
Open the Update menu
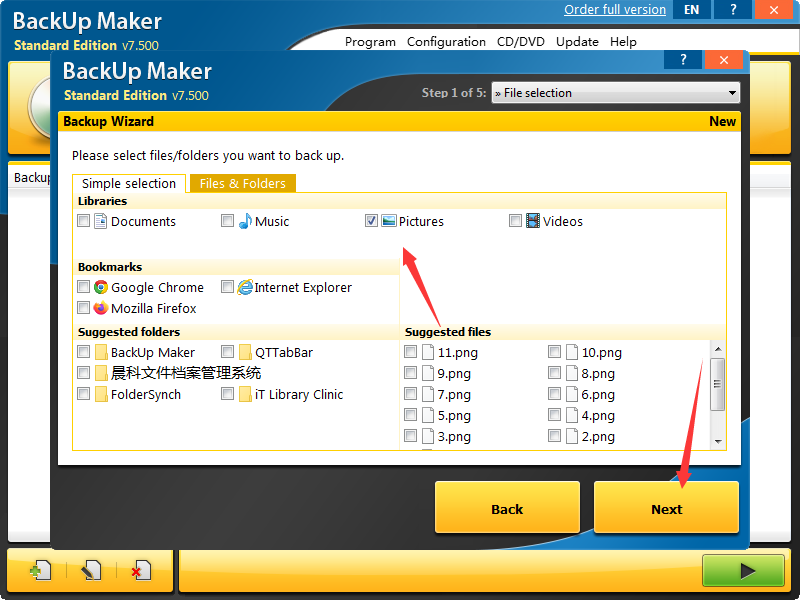click(577, 42)
